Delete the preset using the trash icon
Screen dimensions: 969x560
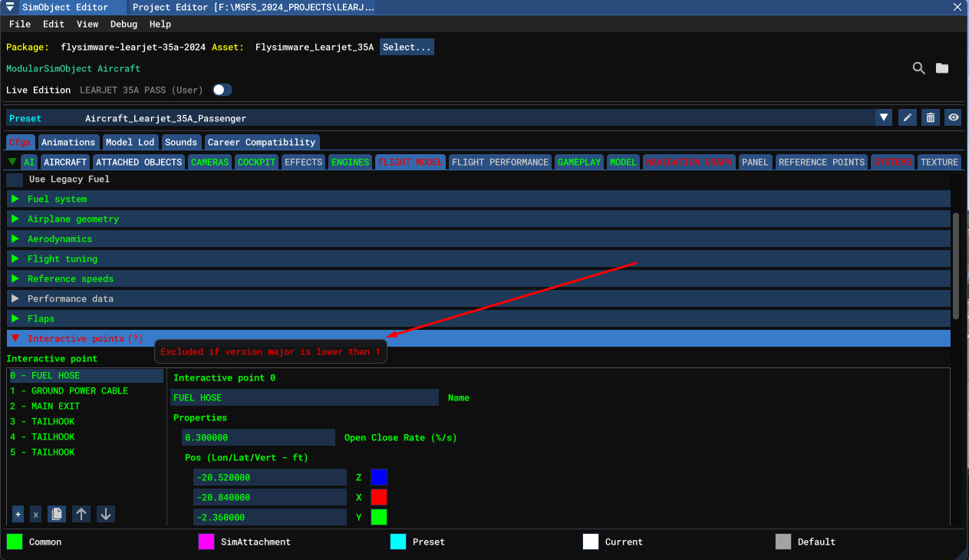pos(931,118)
